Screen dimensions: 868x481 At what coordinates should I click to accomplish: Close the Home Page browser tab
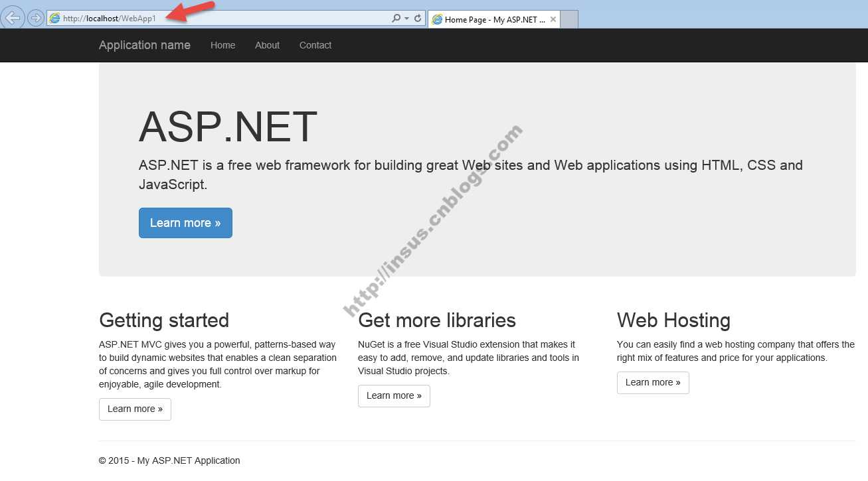[553, 20]
